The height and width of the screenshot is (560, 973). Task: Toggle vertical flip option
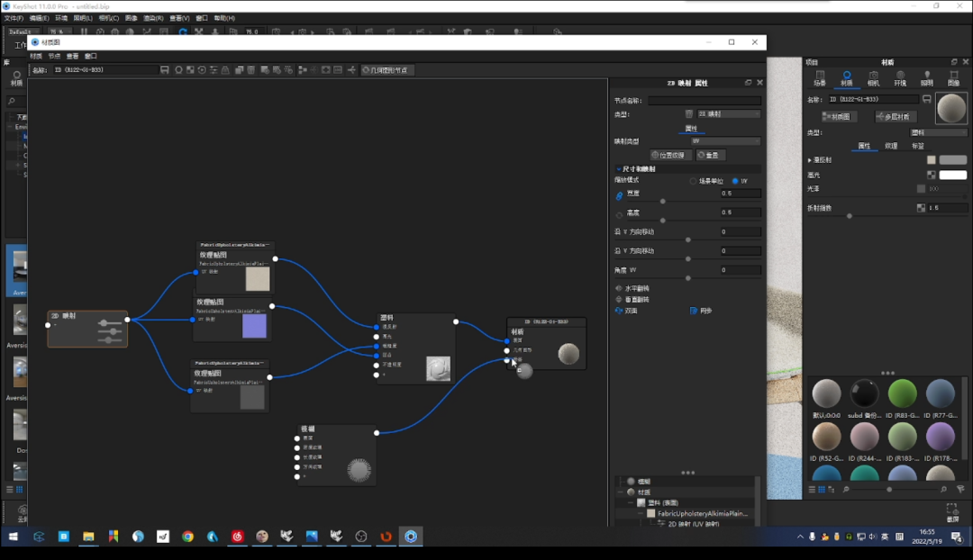(x=619, y=300)
